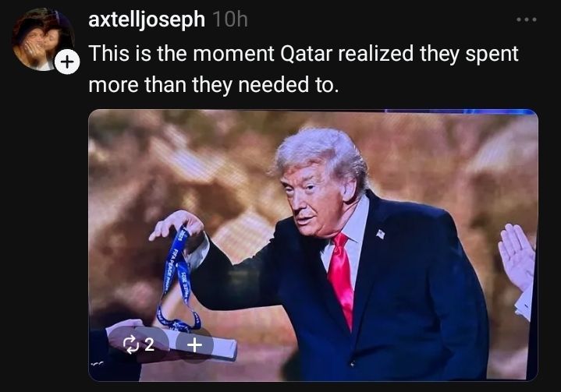Click the repost arrows icon
Viewport: 561px width, 392px height.
tap(130, 344)
